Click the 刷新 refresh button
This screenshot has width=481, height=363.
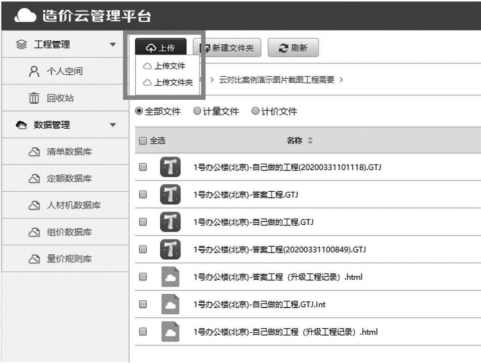[x=293, y=48]
